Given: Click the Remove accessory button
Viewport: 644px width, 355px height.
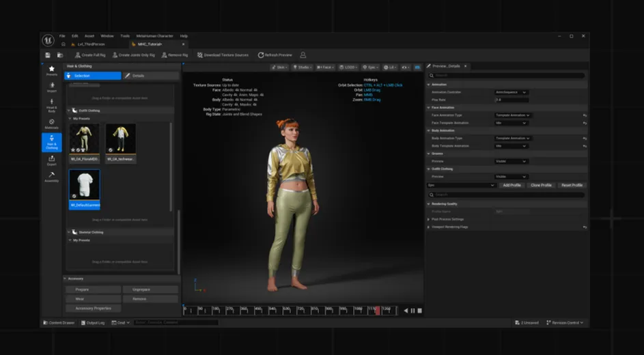Looking at the screenshot, I should (x=150, y=299).
